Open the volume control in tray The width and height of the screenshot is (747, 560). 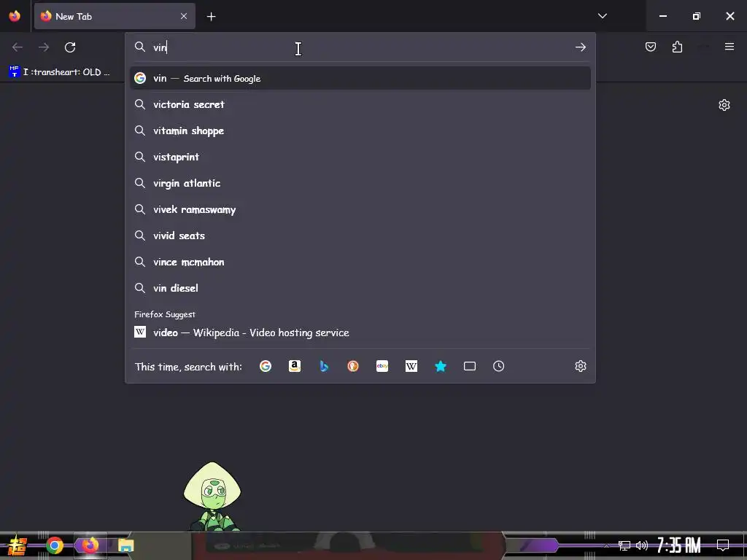tap(642, 545)
